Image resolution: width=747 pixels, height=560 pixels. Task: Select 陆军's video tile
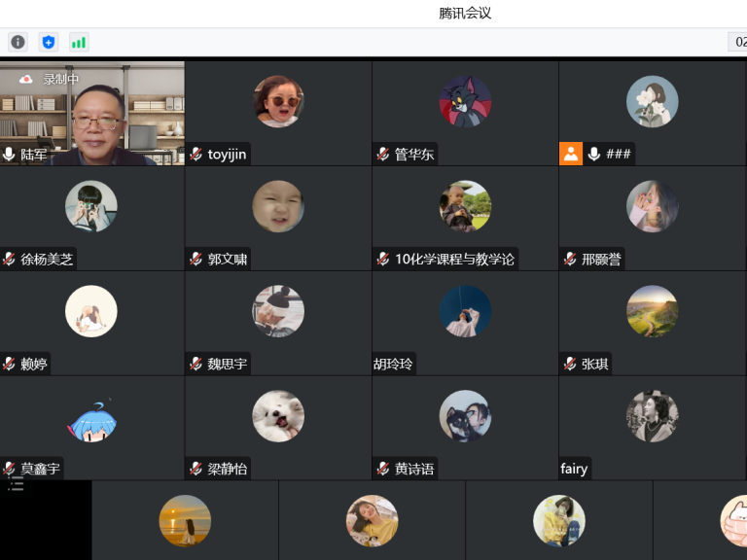(x=92, y=114)
